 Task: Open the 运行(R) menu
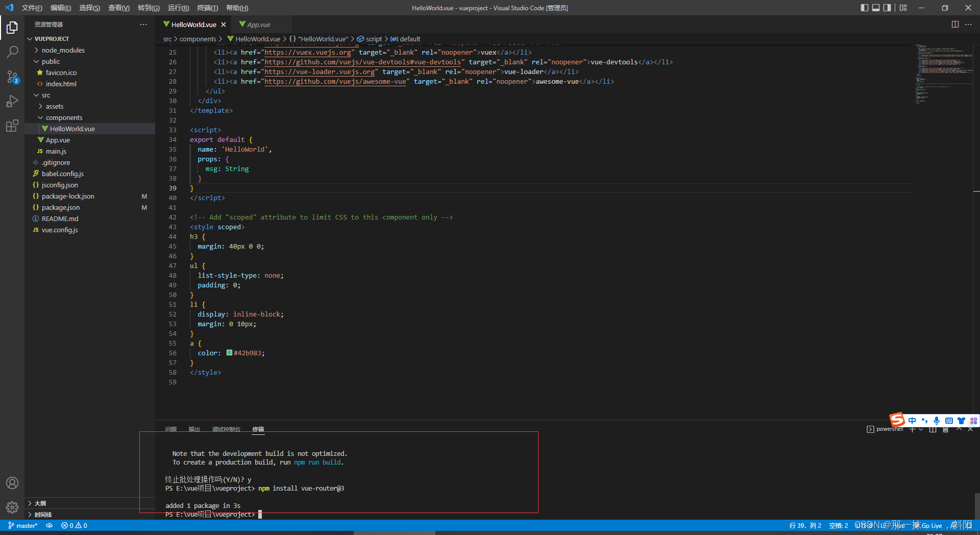click(178, 8)
